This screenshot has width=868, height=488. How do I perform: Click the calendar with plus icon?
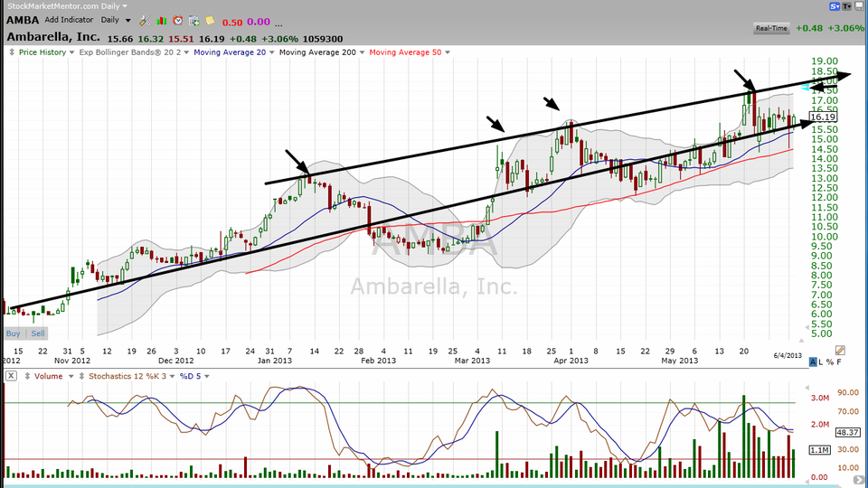pos(194,21)
